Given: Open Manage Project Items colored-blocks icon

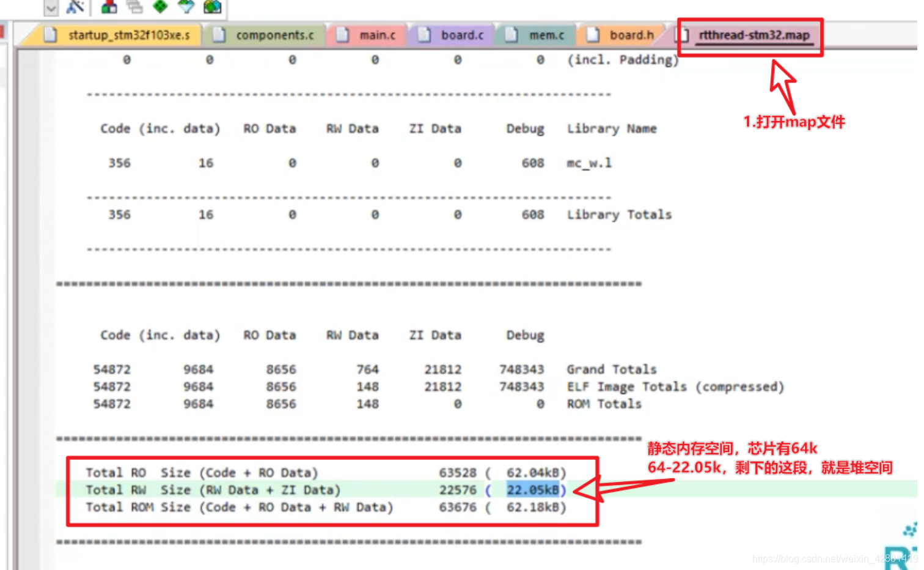Looking at the screenshot, I should coord(109,7).
